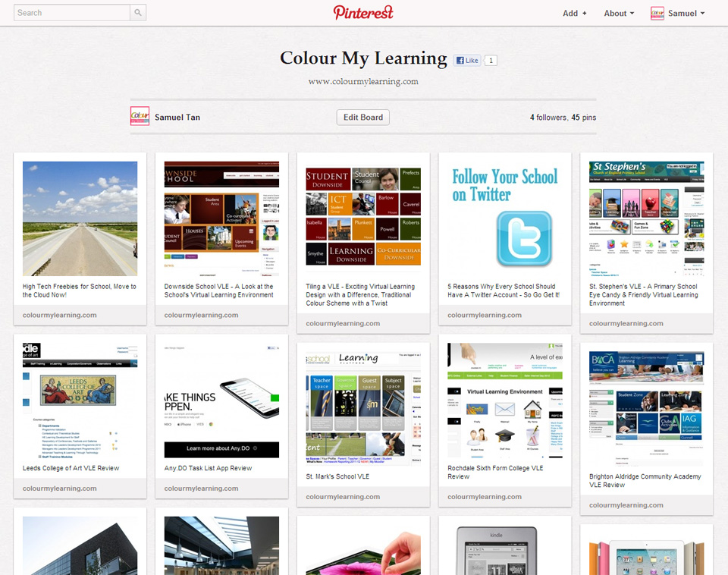Image resolution: width=728 pixels, height=575 pixels.
Task: Click the Facebook Like button
Action: (x=467, y=61)
